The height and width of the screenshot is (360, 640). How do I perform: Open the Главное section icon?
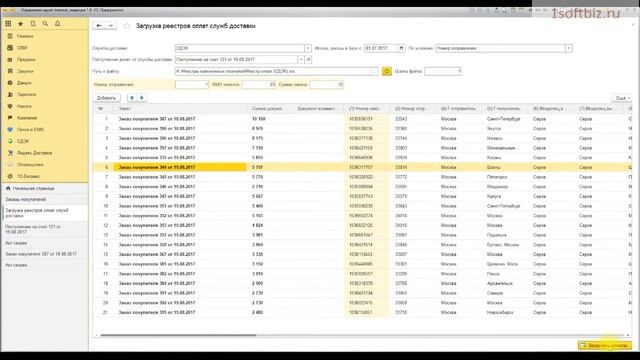pos(10,36)
